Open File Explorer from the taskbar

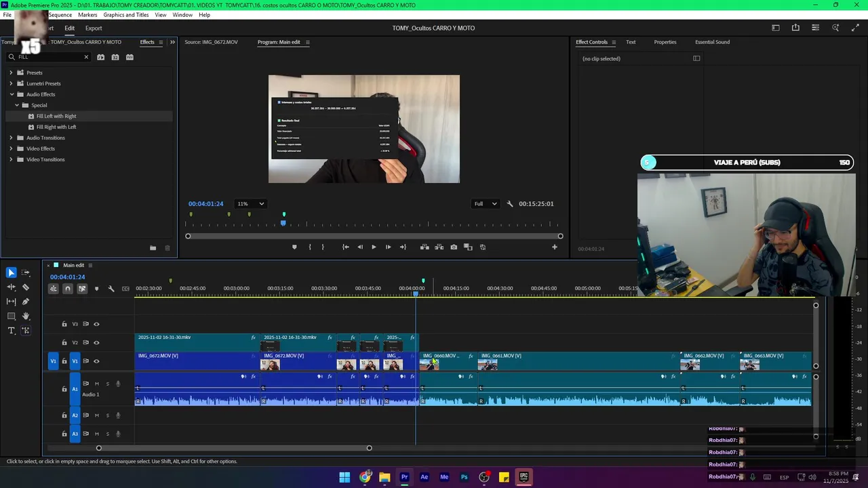pyautogui.click(x=384, y=477)
